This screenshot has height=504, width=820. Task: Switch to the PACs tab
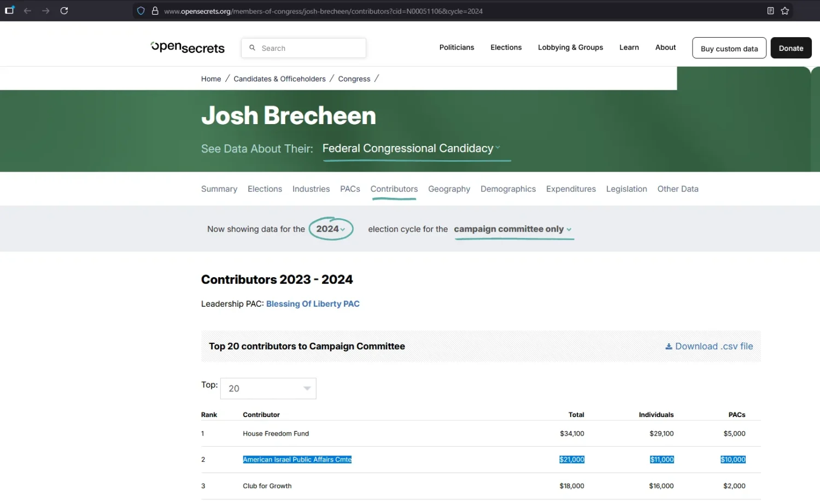pos(350,189)
